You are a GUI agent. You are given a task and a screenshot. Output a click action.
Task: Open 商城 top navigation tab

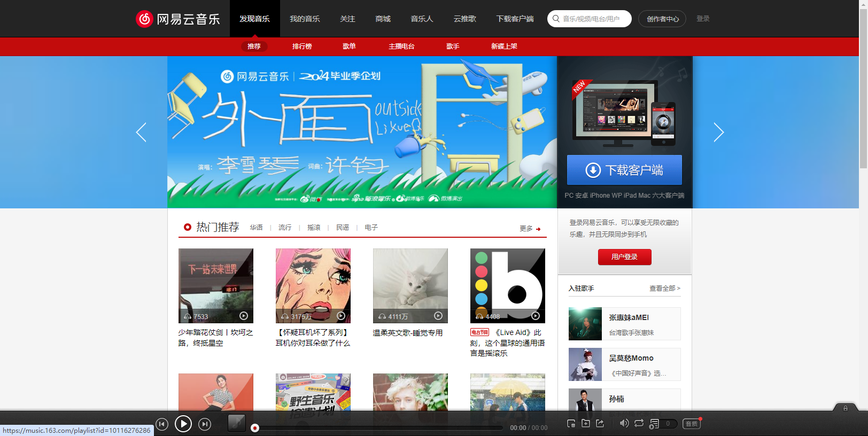(x=383, y=19)
